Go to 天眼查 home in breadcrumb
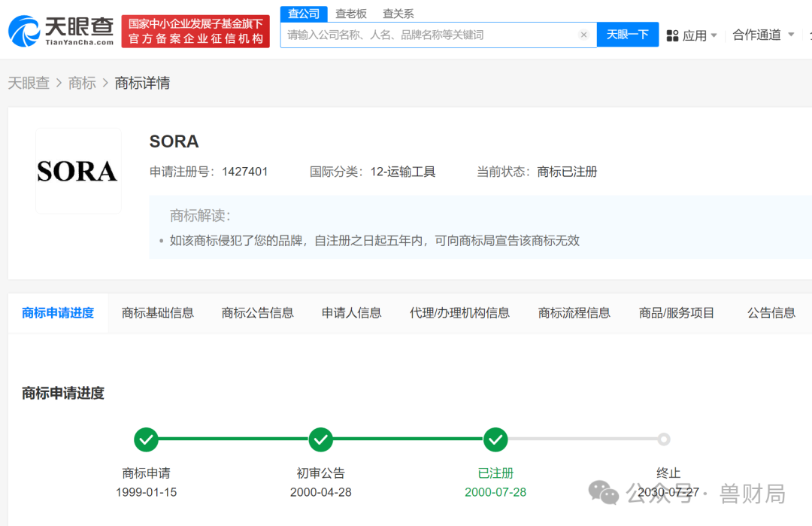Viewport: 812px width, 526px height. click(x=29, y=83)
